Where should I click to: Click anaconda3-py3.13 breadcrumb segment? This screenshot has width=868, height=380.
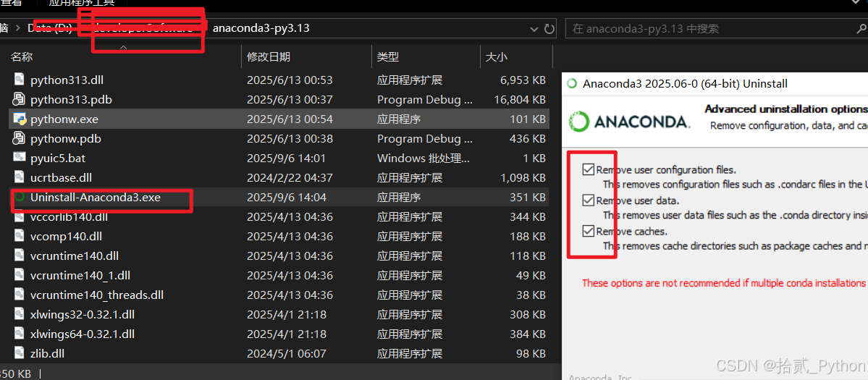coord(261,28)
